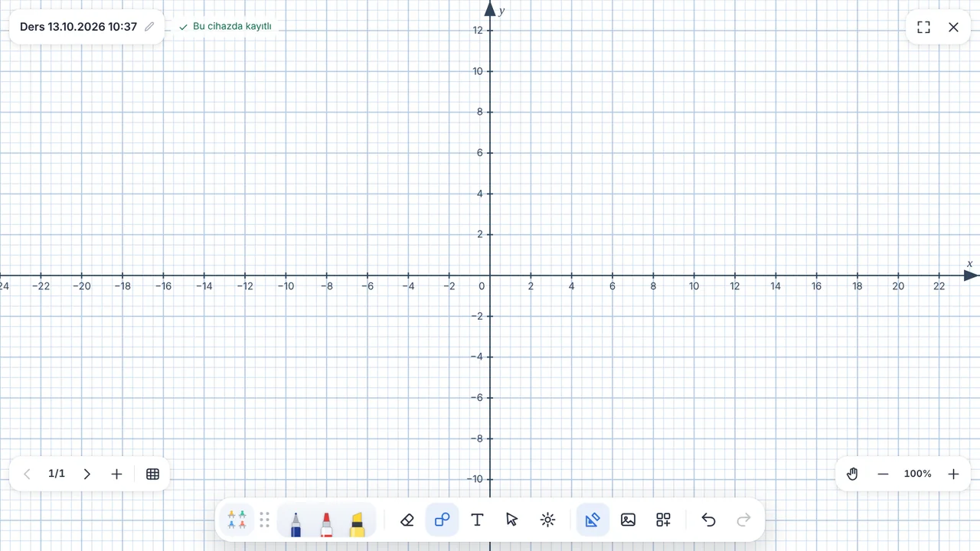Viewport: 980px width, 551px height.
Task: Choose the text tool
Action: (x=477, y=520)
